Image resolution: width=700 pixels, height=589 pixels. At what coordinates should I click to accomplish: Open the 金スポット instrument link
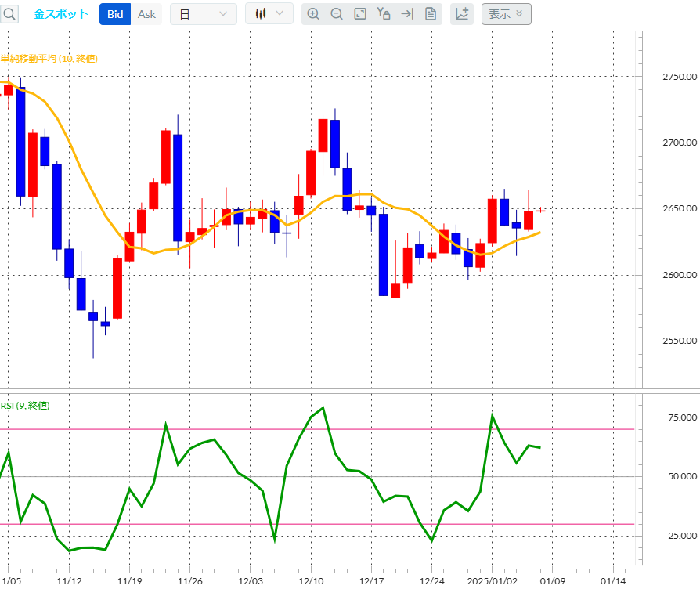click(61, 14)
